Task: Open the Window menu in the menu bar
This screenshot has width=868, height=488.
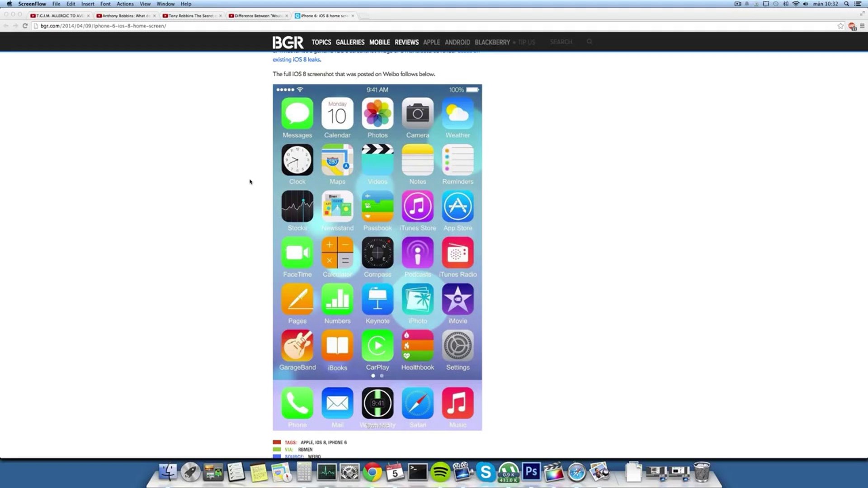Action: (165, 4)
